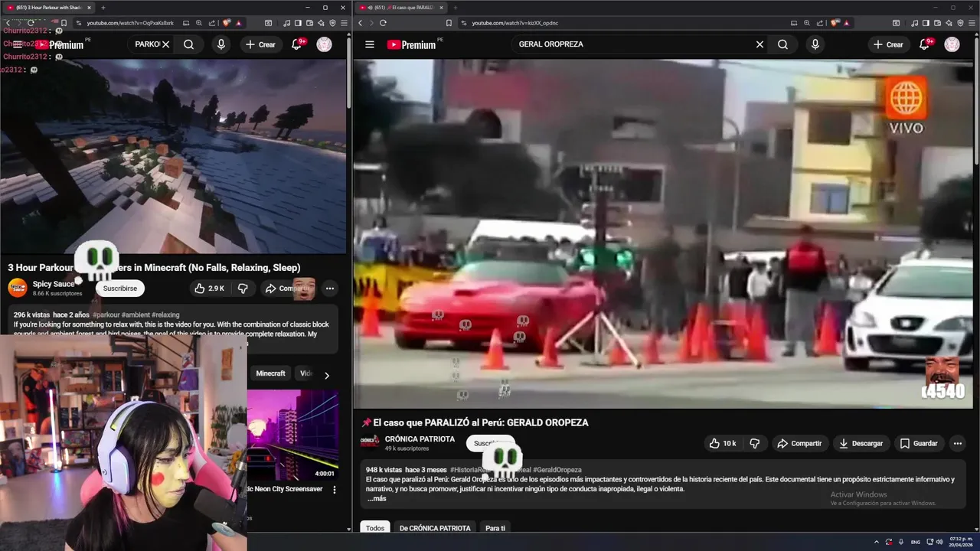Share the Gerald Oropeza video via Compartir
The height and width of the screenshot is (551, 980).
(799, 443)
